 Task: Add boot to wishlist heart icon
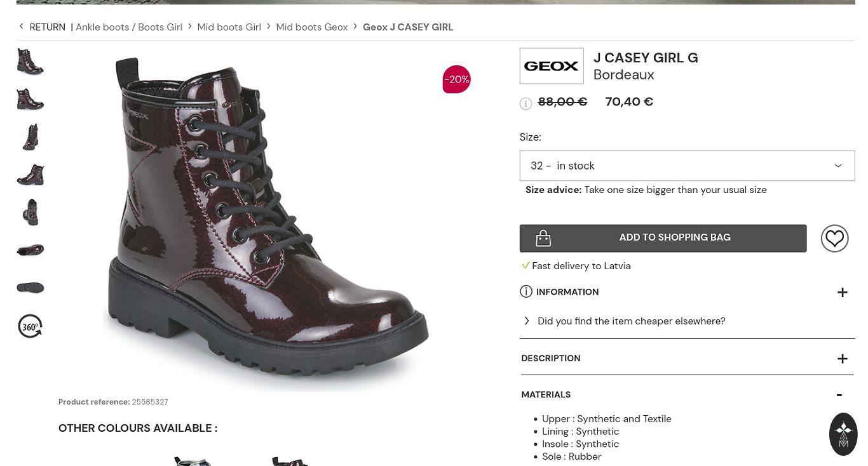pyautogui.click(x=834, y=239)
